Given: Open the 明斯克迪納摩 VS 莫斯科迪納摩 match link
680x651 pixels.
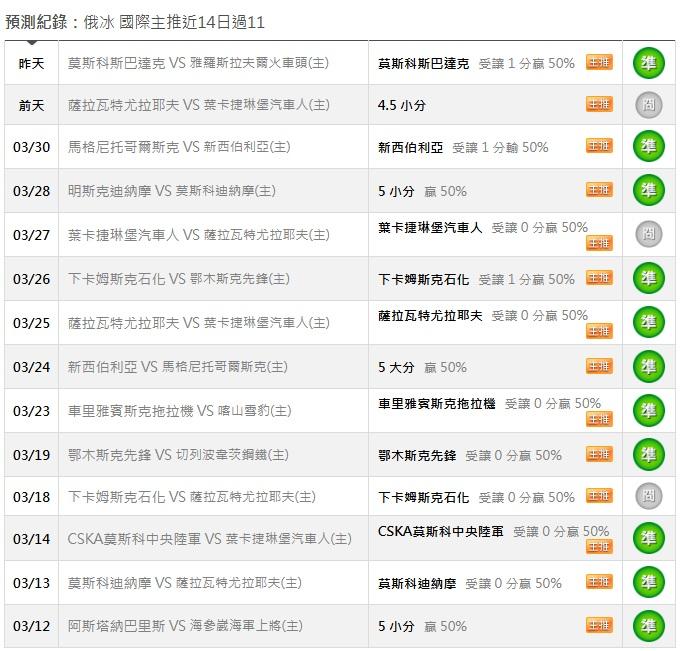Looking at the screenshot, I should [172, 191].
